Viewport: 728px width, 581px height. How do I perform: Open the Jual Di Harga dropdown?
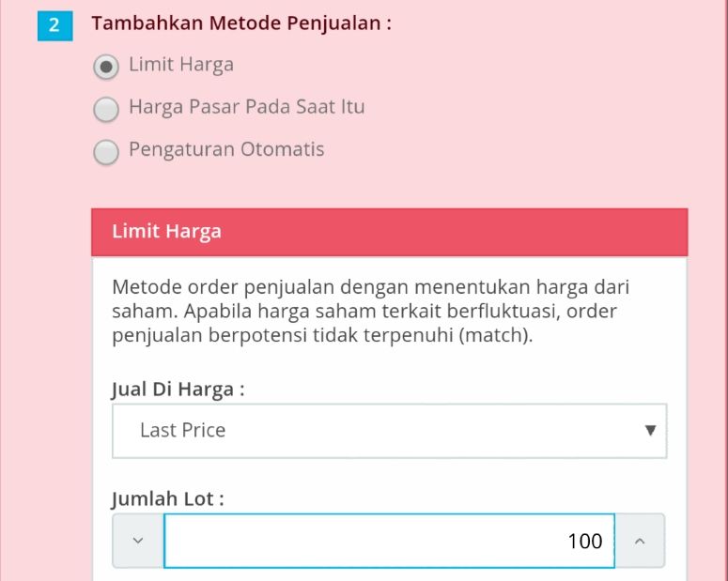(x=390, y=431)
